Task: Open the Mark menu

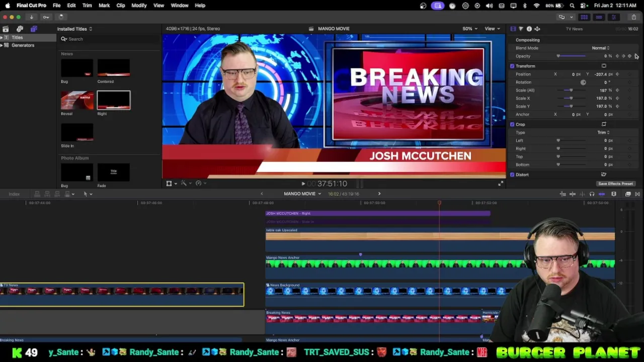Action: coord(104,6)
